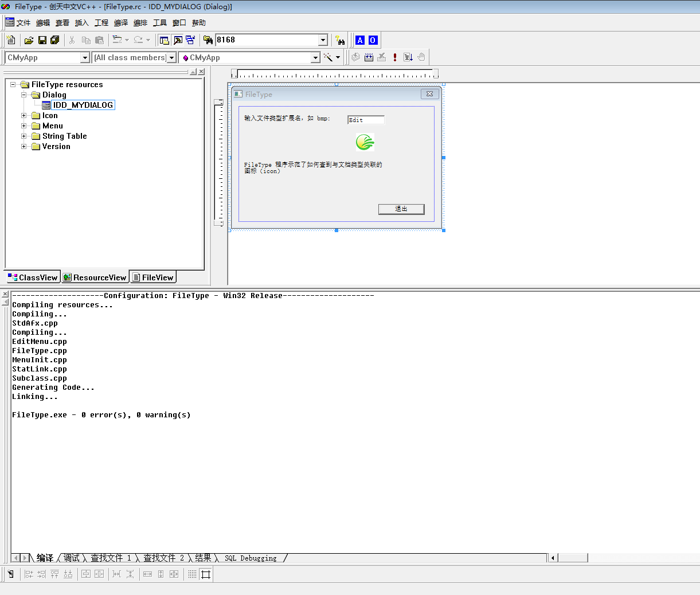Toggle the guides button in dialog toolbar
Viewport: 700px width, 595px height.
[x=206, y=574]
